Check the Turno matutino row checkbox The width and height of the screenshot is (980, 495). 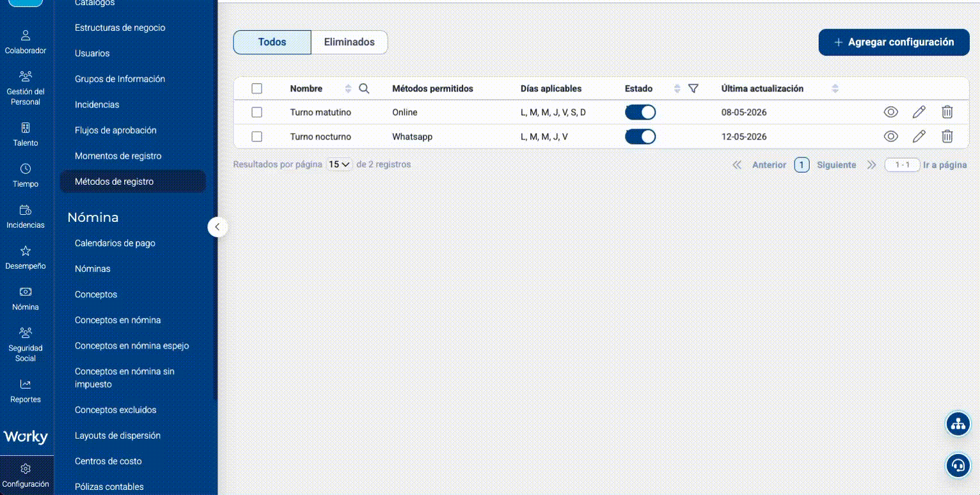point(257,112)
